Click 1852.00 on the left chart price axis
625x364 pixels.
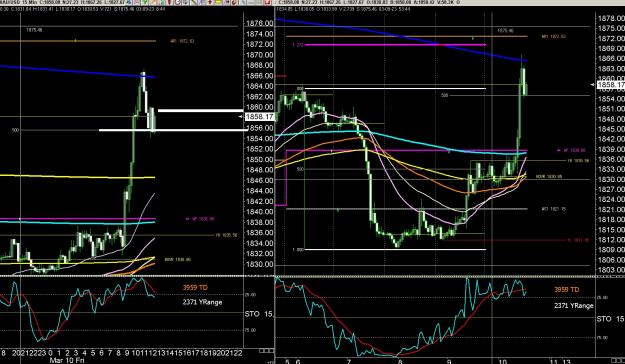tap(259, 149)
